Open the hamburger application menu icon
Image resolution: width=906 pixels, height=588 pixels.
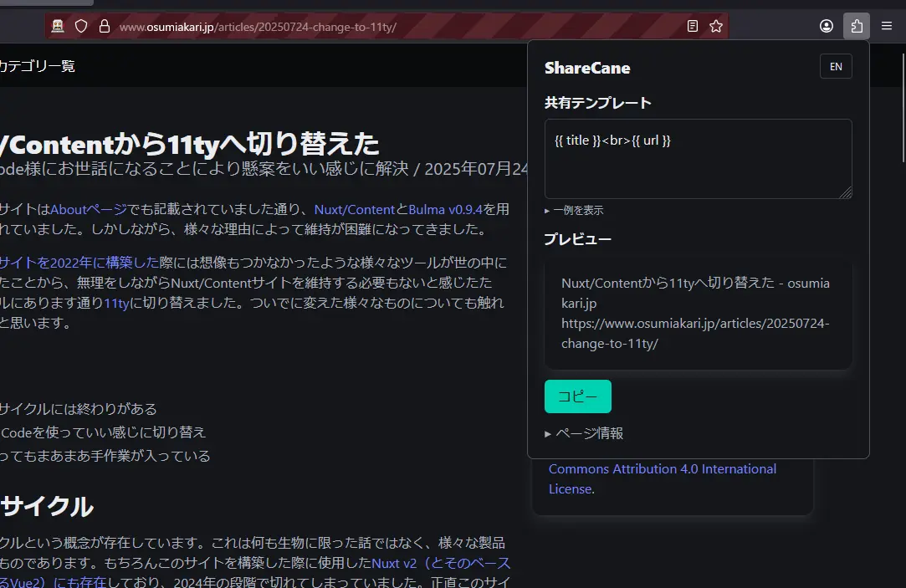coord(886,26)
